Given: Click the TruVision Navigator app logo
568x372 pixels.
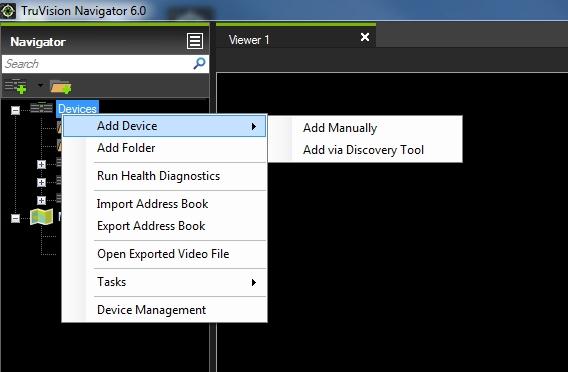Looking at the screenshot, I should [x=8, y=11].
